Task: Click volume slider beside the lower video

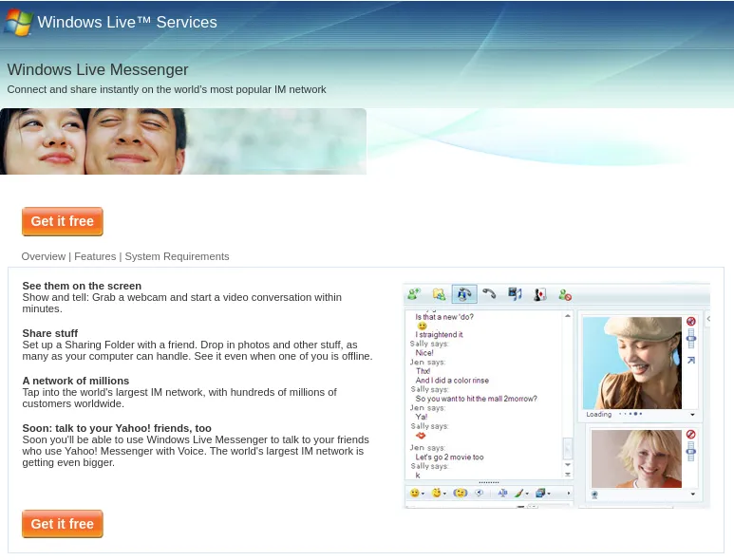Action: pyautogui.click(x=690, y=452)
